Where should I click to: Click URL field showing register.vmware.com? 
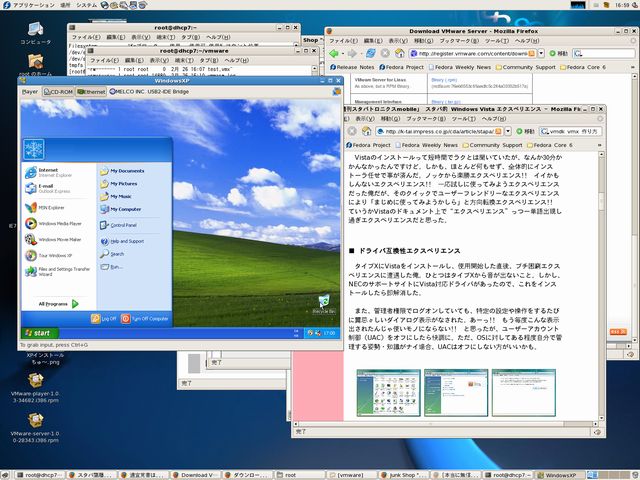(472, 53)
